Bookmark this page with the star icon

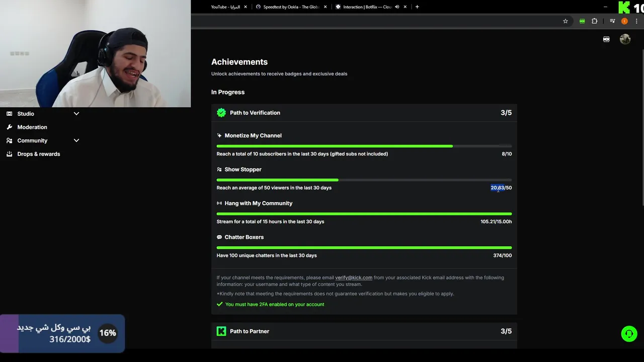click(566, 21)
